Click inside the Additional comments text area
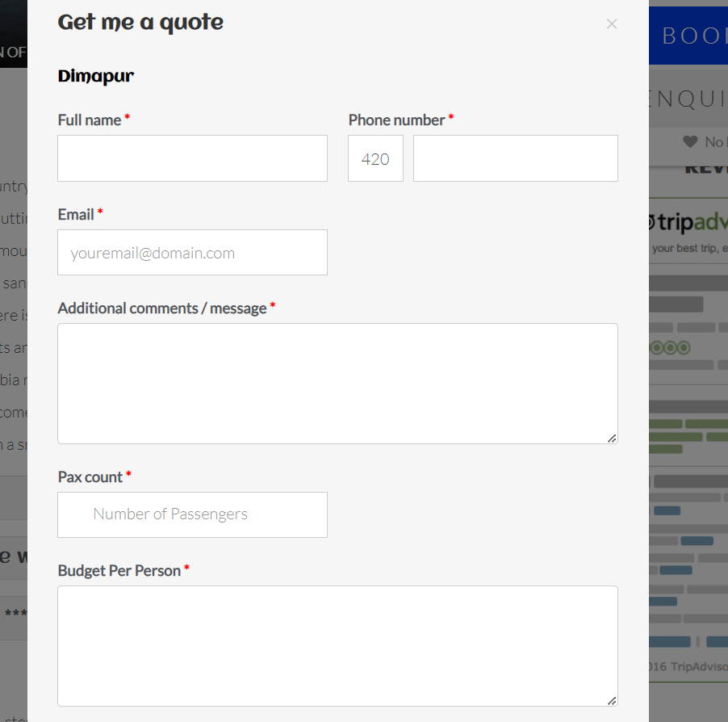The width and height of the screenshot is (728, 722). (337, 384)
